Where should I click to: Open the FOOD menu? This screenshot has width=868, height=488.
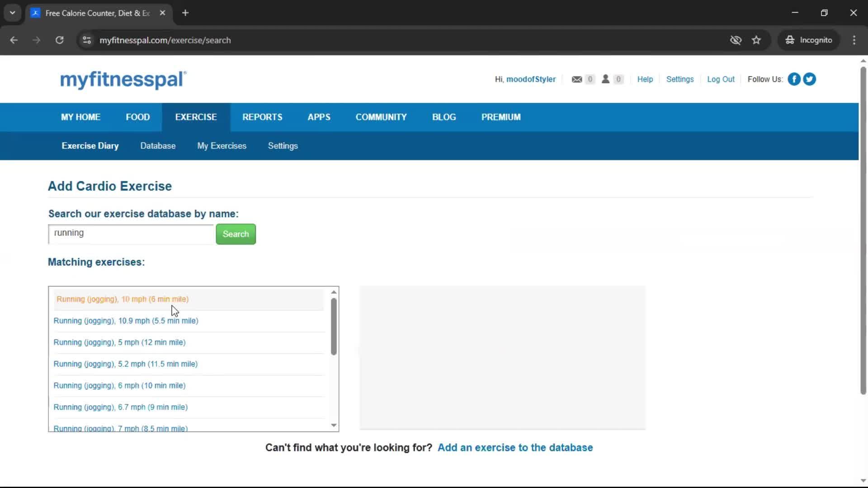(x=137, y=117)
